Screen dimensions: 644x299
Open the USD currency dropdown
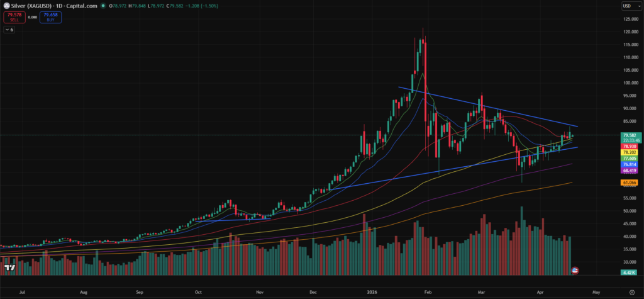pos(630,6)
